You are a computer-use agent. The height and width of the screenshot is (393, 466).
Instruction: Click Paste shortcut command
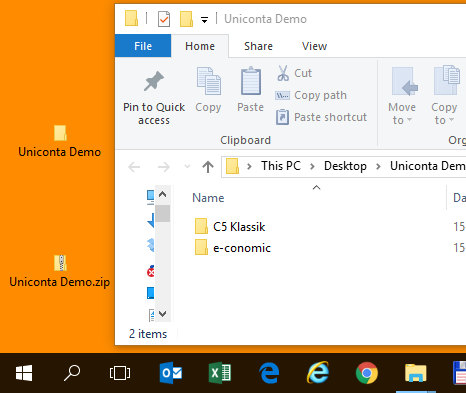point(321,117)
